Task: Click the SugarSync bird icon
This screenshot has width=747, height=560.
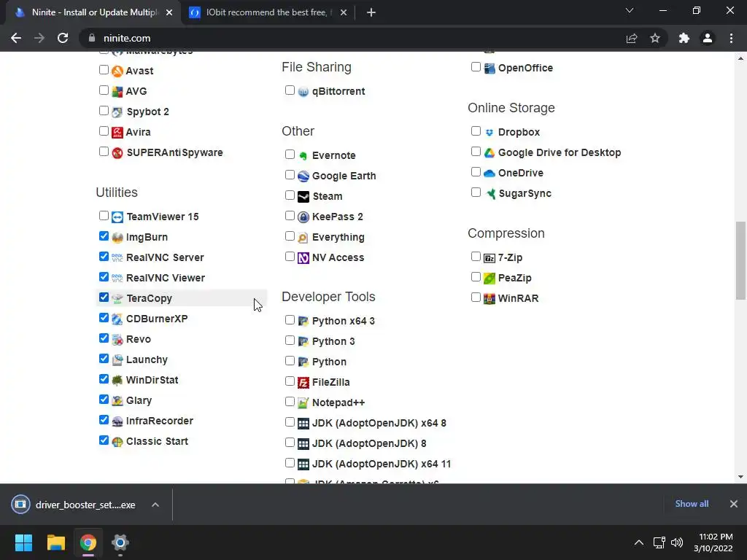Action: coord(491,194)
